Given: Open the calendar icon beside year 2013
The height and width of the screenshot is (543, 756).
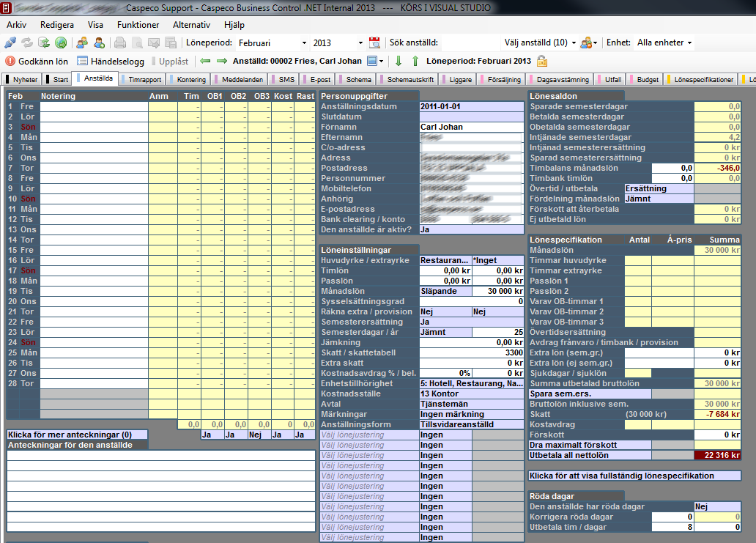Looking at the screenshot, I should [x=374, y=43].
